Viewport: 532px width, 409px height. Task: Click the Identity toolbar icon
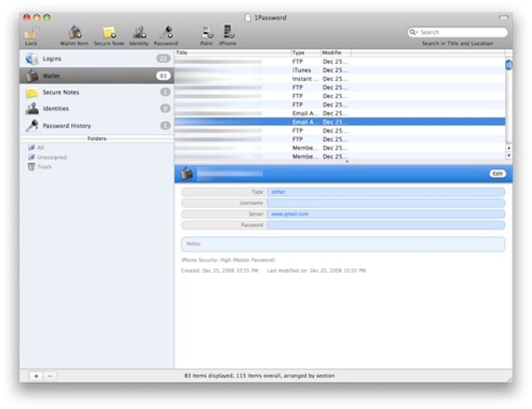[139, 33]
